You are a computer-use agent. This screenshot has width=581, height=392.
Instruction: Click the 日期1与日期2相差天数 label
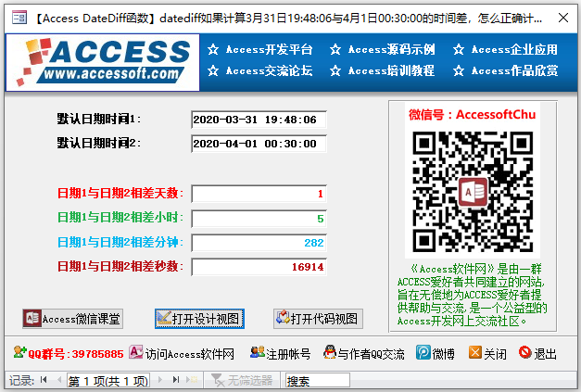click(x=120, y=194)
